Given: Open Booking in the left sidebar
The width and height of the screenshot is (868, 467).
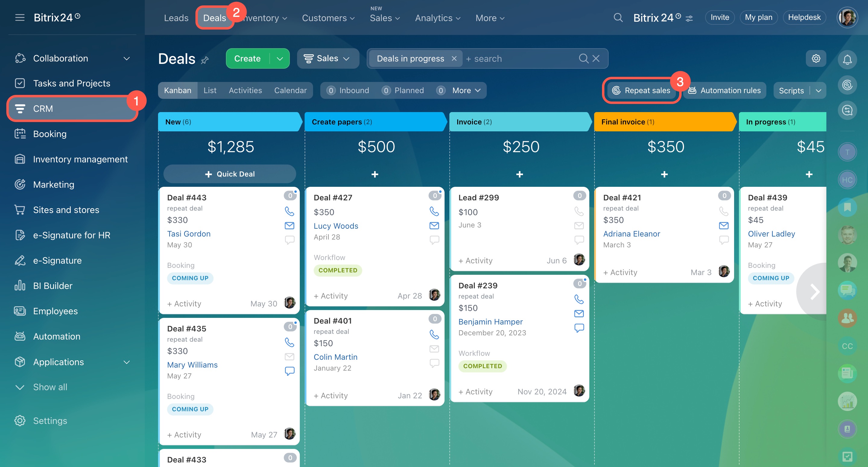Looking at the screenshot, I should pyautogui.click(x=49, y=134).
